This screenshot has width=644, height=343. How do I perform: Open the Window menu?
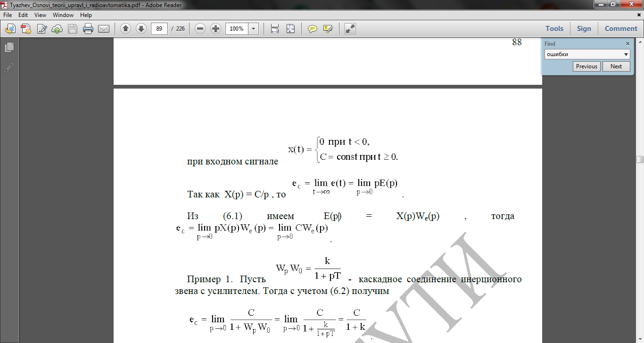click(x=63, y=15)
